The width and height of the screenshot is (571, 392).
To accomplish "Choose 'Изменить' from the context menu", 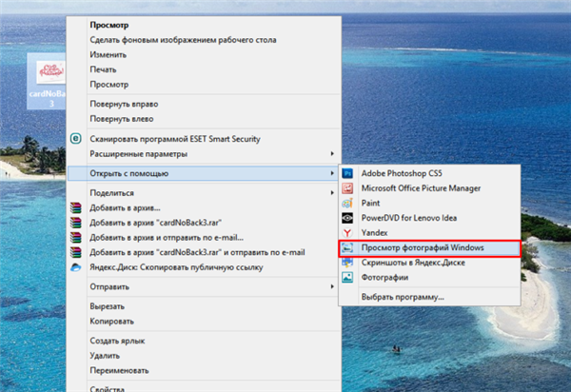I will [x=108, y=55].
